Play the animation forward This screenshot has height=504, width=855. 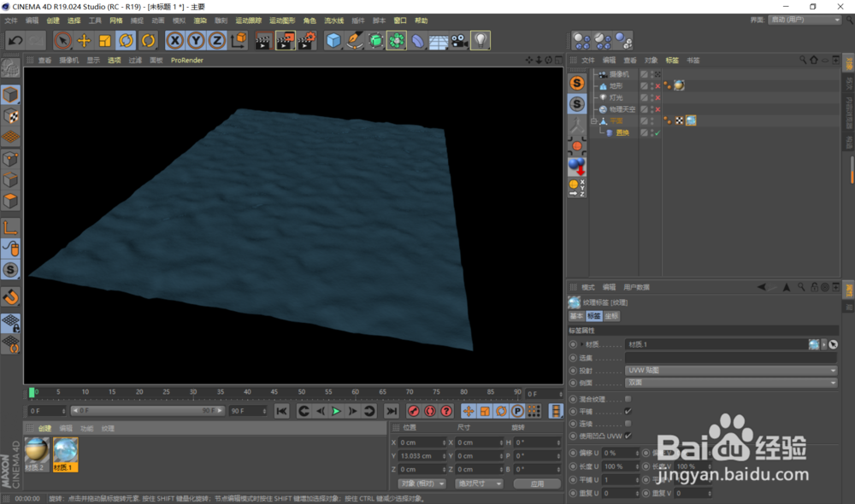336,412
